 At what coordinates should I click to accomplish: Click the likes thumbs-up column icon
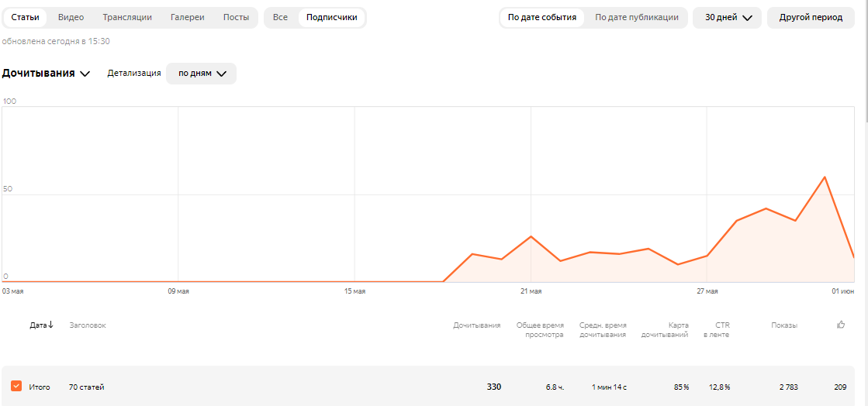click(841, 325)
